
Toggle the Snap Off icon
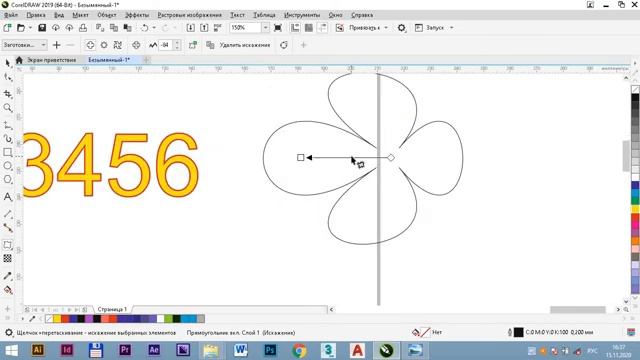click(340, 28)
